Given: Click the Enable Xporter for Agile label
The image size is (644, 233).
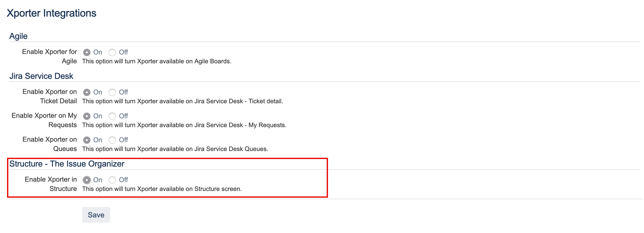Looking at the screenshot, I should tap(49, 56).
